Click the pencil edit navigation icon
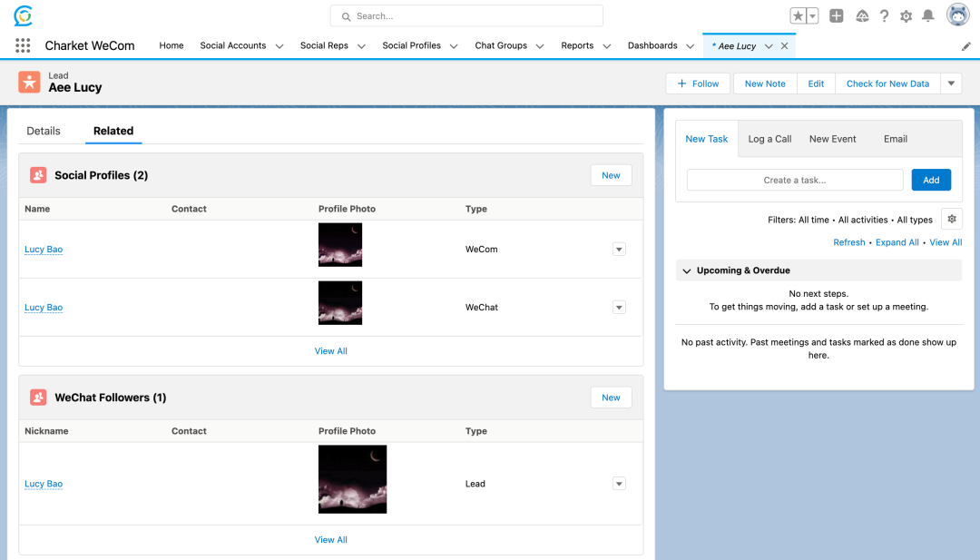The height and width of the screenshot is (560, 980). click(x=966, y=45)
